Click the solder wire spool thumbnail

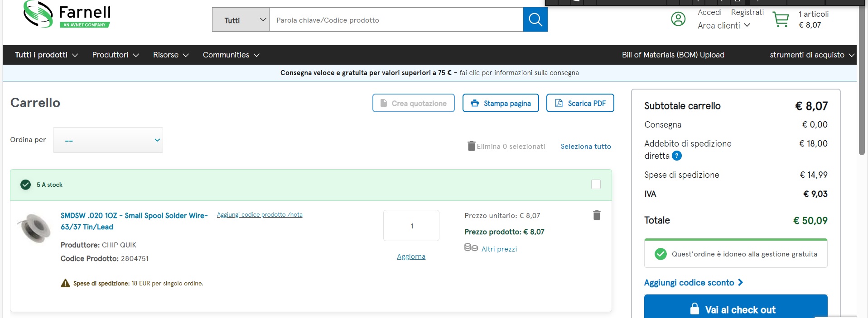pyautogui.click(x=34, y=228)
